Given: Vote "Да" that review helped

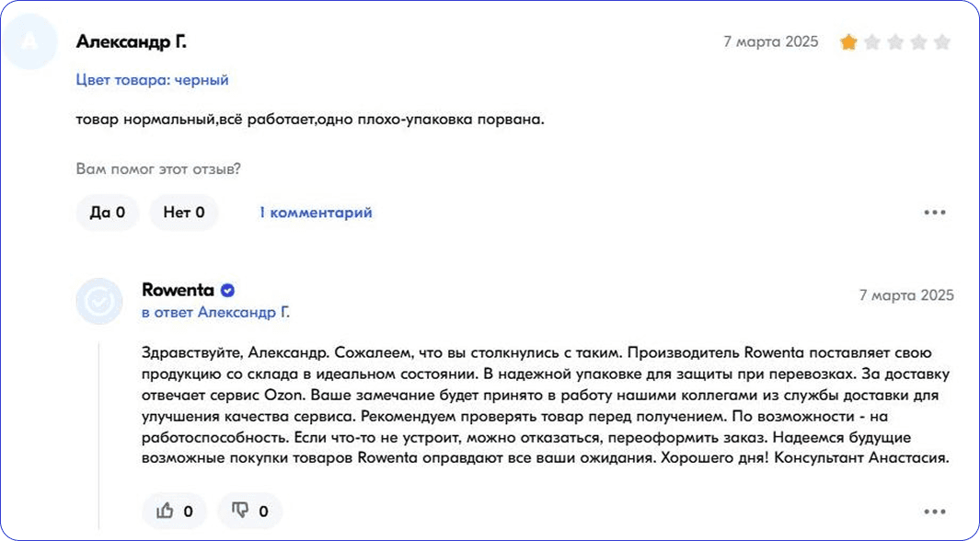Looking at the screenshot, I should (108, 213).
